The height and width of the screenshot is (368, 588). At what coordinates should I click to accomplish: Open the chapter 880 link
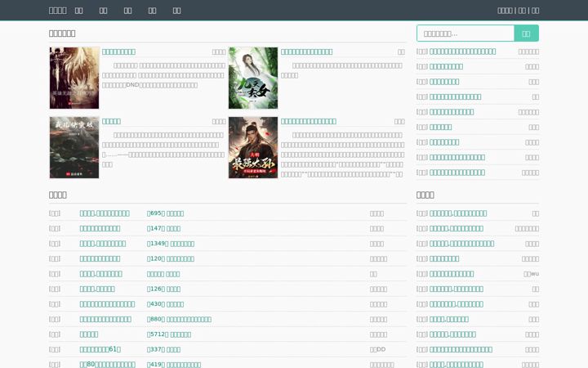click(x=179, y=319)
